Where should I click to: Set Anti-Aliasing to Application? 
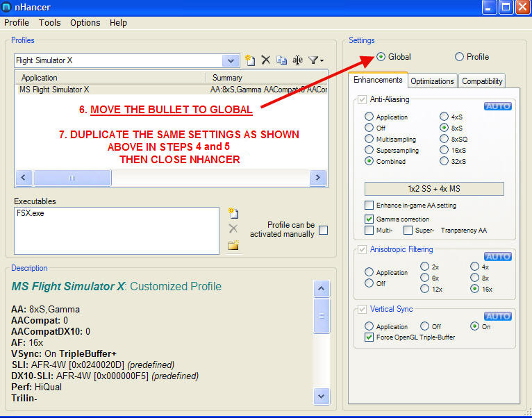[369, 117]
